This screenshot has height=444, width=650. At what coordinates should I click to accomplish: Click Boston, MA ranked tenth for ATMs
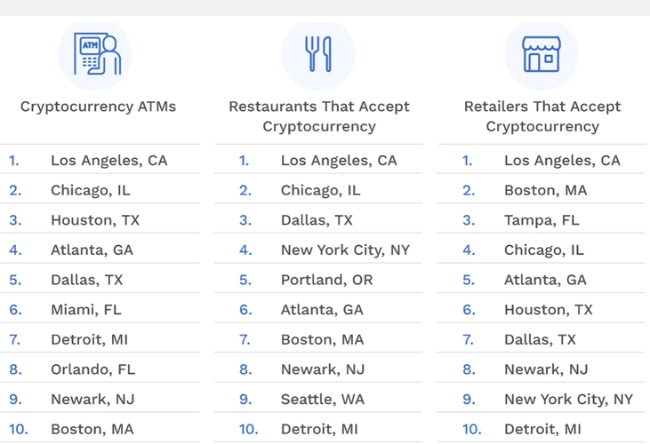(92, 429)
